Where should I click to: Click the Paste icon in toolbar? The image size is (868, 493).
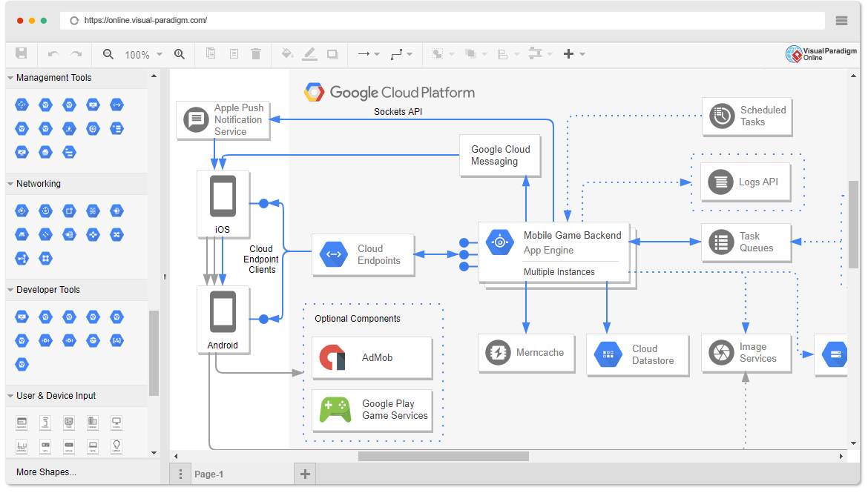(x=234, y=53)
